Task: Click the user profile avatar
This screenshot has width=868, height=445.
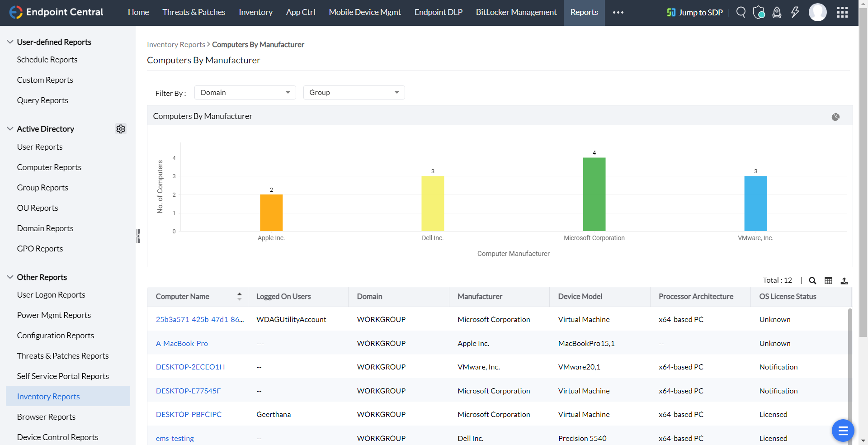Action: tap(817, 12)
